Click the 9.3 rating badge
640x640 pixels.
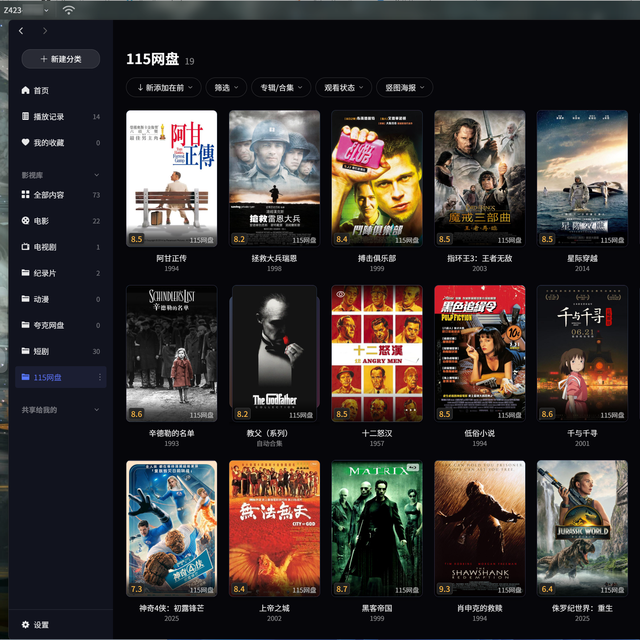pyautogui.click(x=444, y=589)
